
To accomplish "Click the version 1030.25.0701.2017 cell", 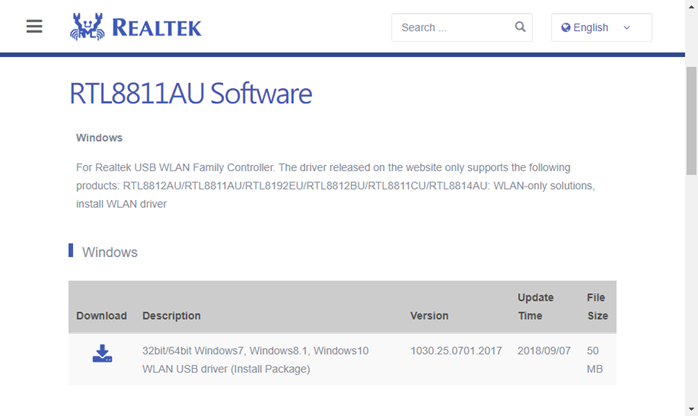I will 456,351.
